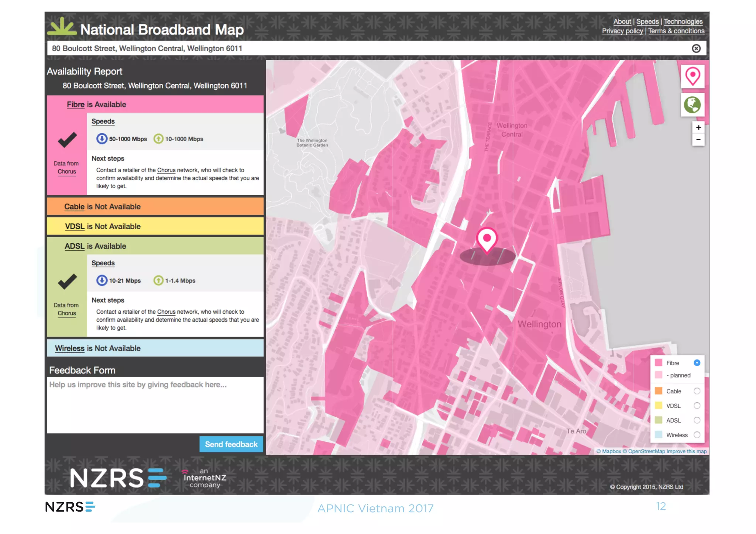The height and width of the screenshot is (534, 756).
Task: Zoom in with the plus button
Action: 698,128
